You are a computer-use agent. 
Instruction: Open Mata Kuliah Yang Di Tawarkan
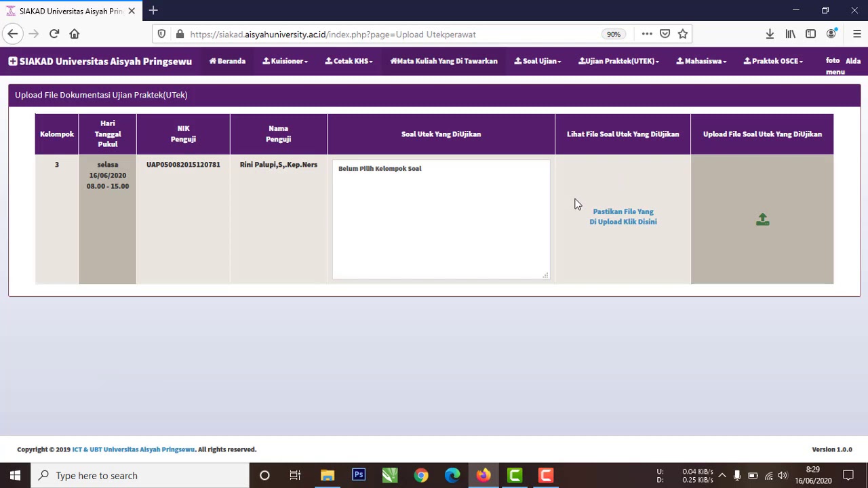tap(443, 61)
